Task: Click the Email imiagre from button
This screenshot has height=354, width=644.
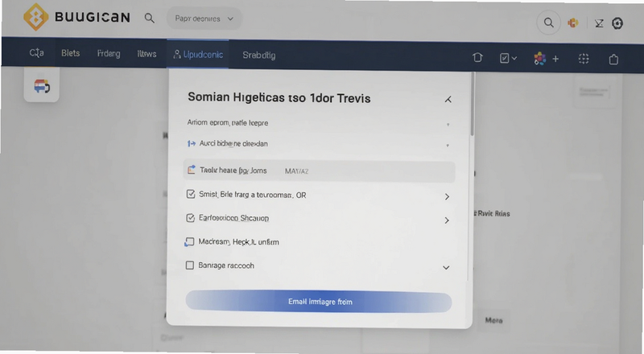Action: [x=319, y=302]
